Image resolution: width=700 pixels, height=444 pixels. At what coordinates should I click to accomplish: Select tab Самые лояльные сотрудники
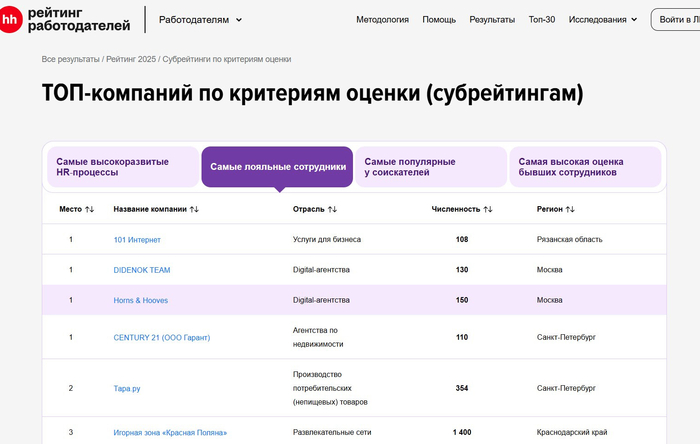pyautogui.click(x=277, y=167)
